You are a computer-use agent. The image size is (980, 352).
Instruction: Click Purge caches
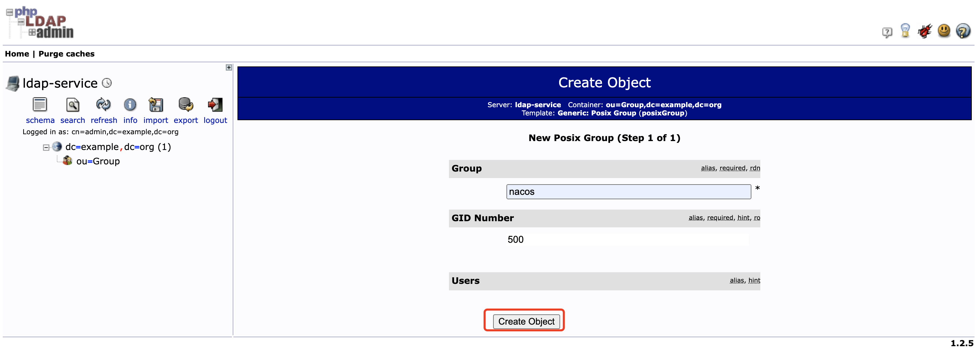point(66,54)
